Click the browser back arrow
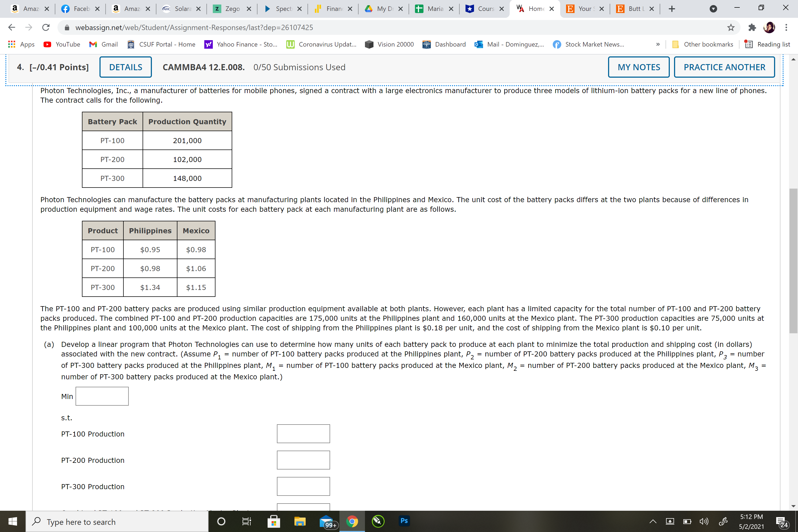 click(x=11, y=27)
